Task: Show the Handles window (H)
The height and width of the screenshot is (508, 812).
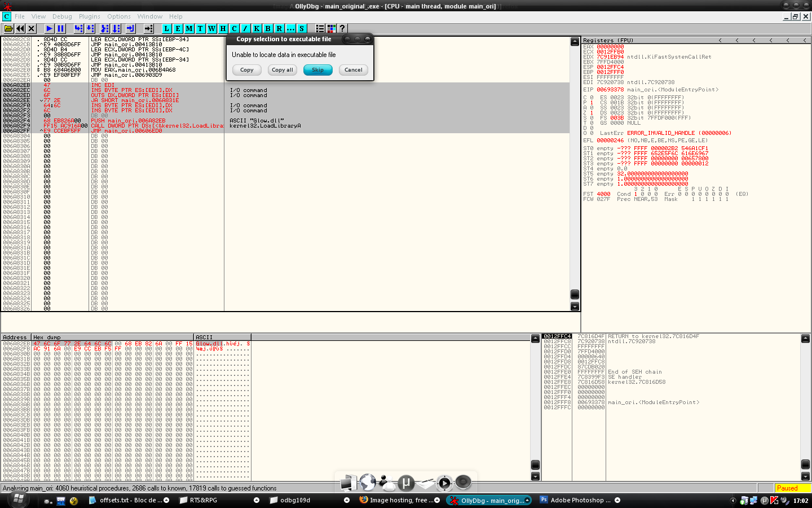Action: click(223, 28)
